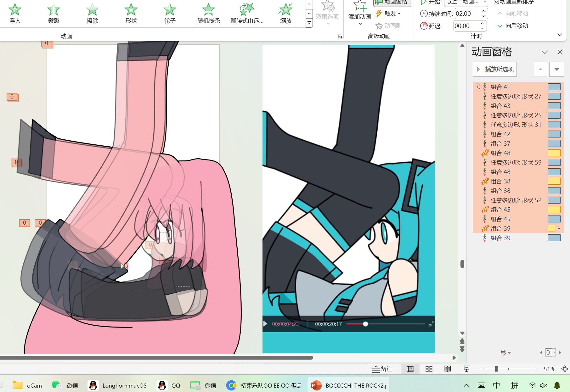Open the 触发 trigger dropdown
The image size is (570, 392).
tap(389, 14)
